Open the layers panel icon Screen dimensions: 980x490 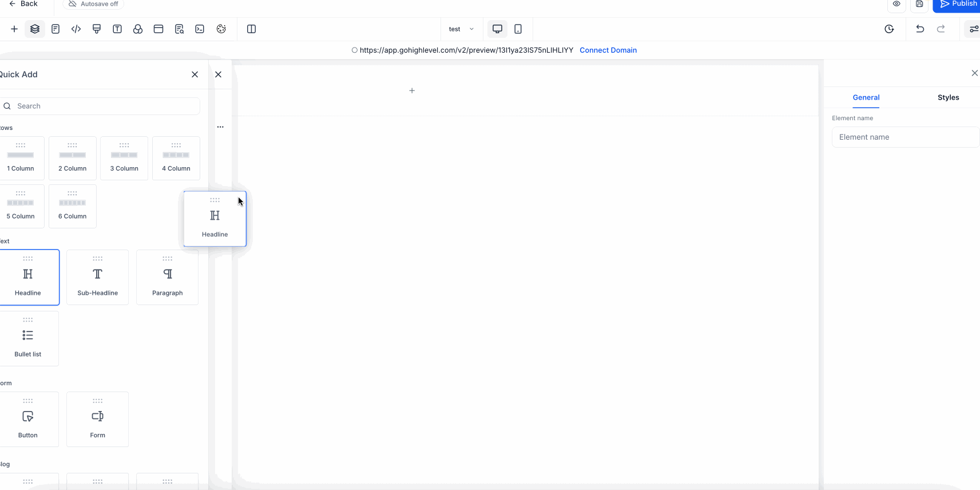click(35, 29)
